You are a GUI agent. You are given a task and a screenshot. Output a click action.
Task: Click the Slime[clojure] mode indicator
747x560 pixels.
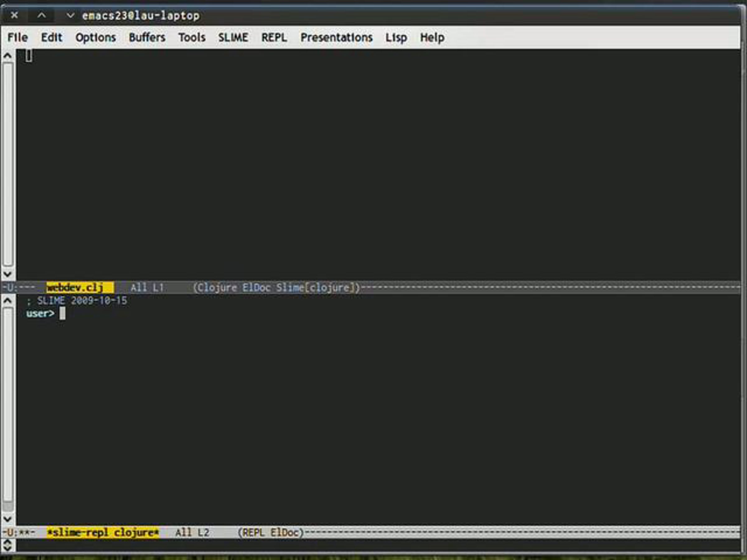[316, 288]
